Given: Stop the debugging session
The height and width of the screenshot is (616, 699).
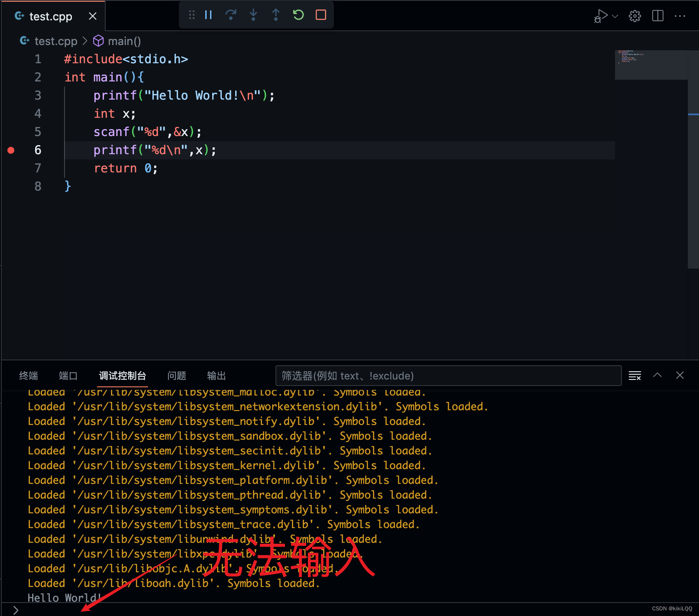Looking at the screenshot, I should (x=321, y=15).
